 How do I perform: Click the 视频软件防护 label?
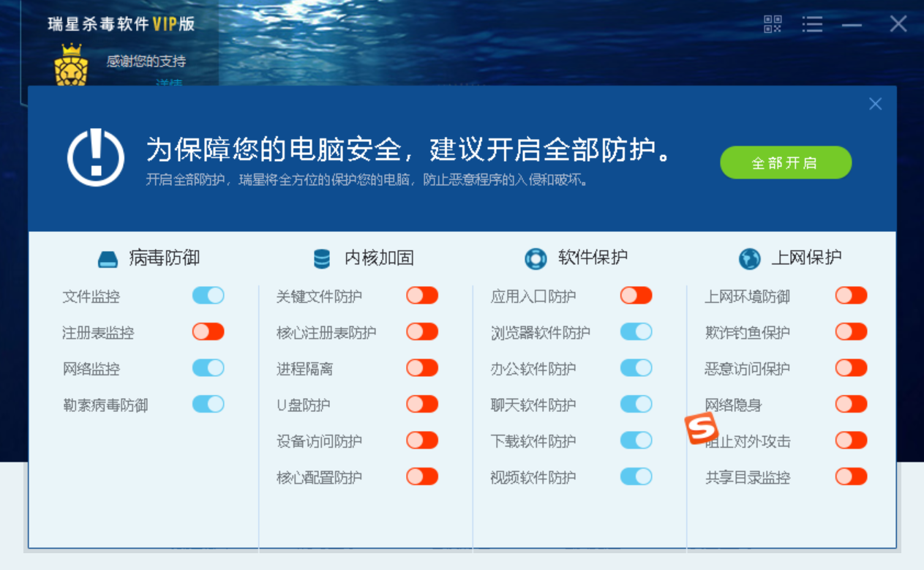[533, 479]
